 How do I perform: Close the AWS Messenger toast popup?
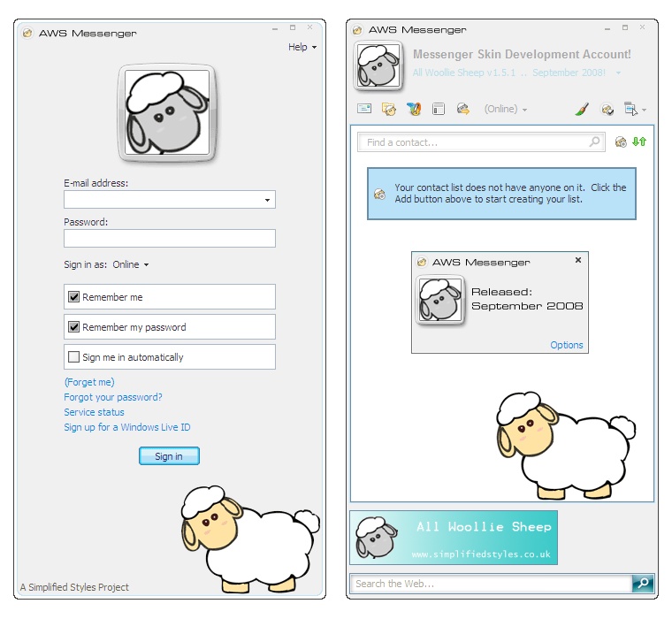[578, 260]
